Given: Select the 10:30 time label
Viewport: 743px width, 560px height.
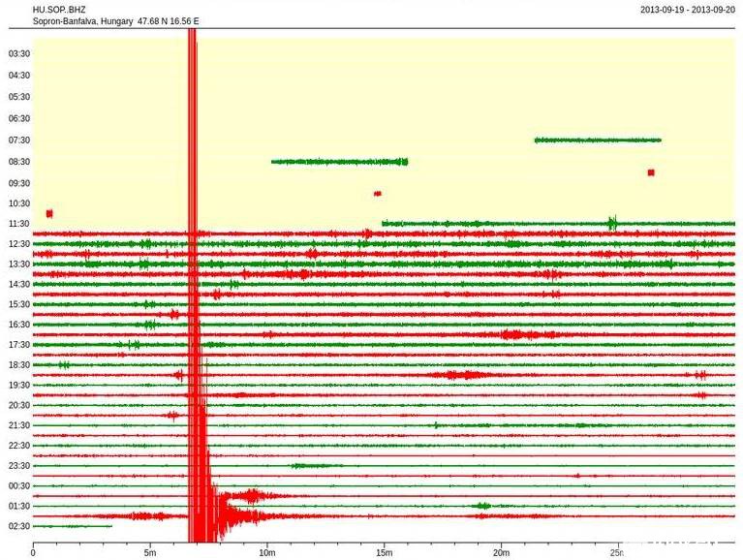Looking at the screenshot, I should coord(19,203).
